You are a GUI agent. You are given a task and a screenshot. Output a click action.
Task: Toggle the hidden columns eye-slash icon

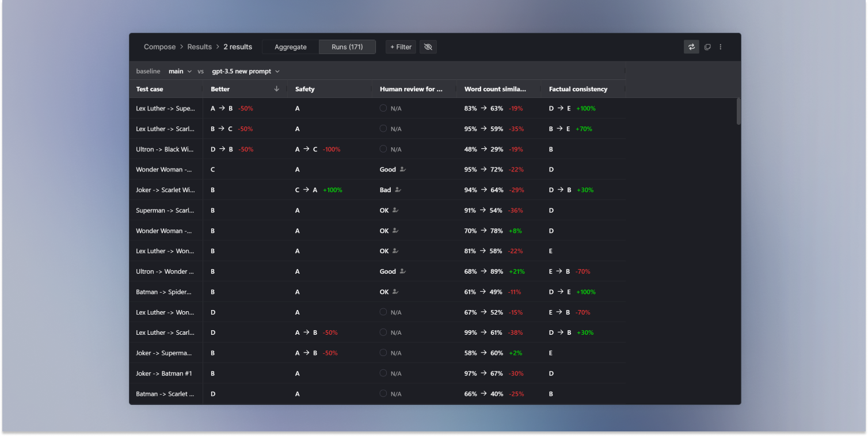(428, 47)
